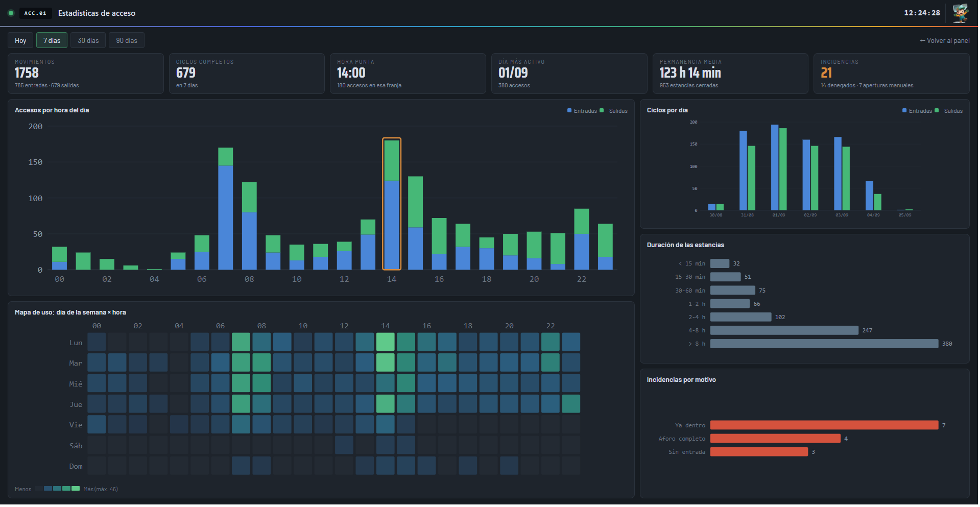Click the 'Duración de las estancias' heading
The width and height of the screenshot is (980, 507).
(x=685, y=245)
